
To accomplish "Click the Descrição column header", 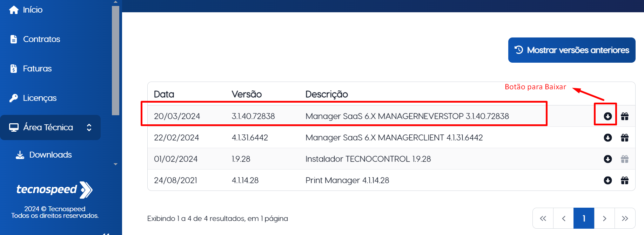I will coord(327,94).
